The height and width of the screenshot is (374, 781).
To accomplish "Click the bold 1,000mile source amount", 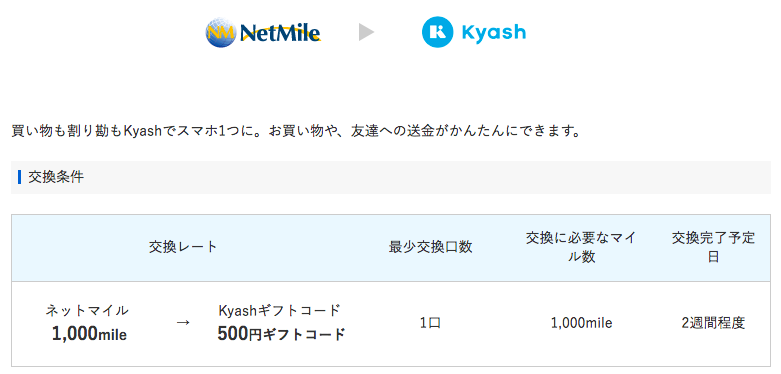I will point(89,334).
